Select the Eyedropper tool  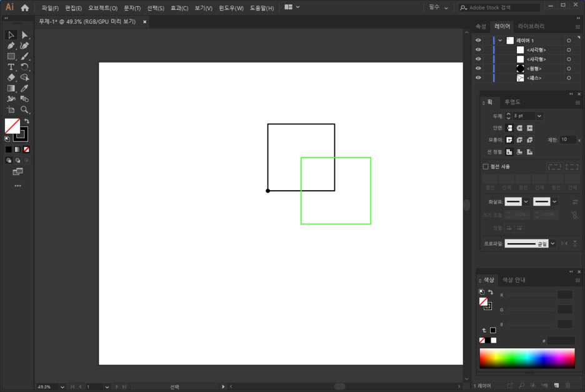[x=24, y=89]
